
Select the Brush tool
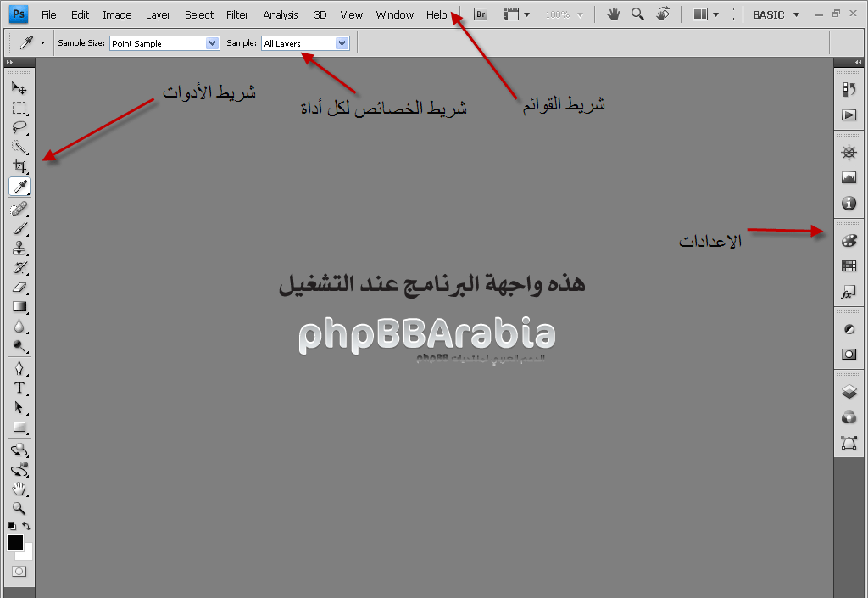19,228
